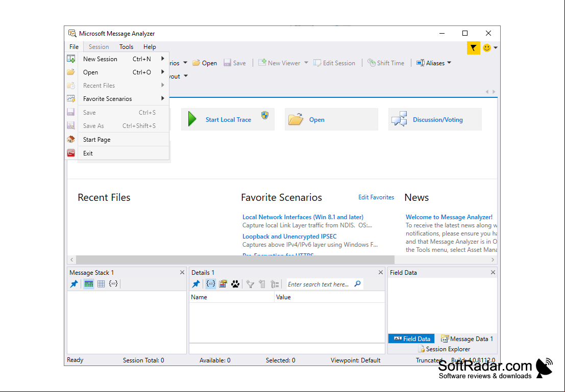The image size is (565, 392).
Task: Open the Tools menu
Action: pos(126,47)
